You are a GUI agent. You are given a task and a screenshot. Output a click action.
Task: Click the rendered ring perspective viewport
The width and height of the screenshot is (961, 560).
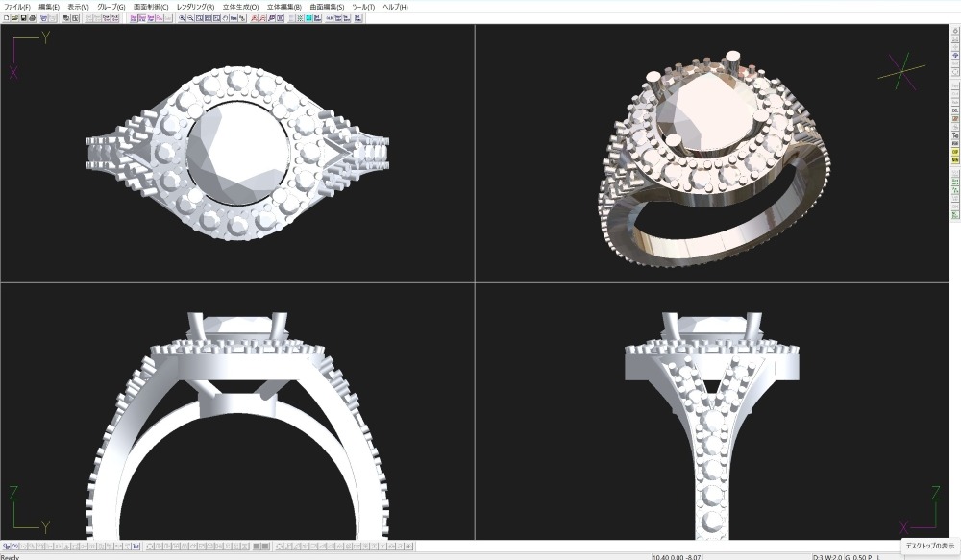[x=711, y=153]
